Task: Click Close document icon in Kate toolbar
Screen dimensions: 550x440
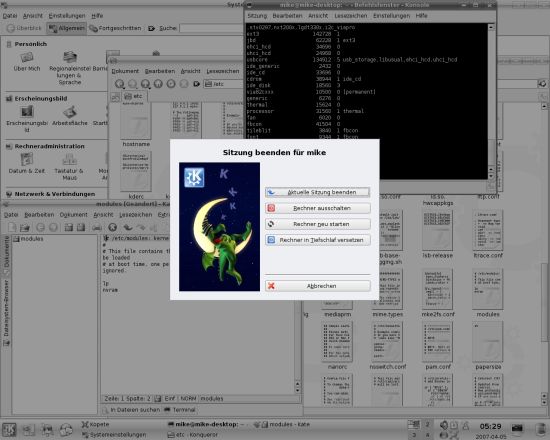Action: [x=112, y=227]
